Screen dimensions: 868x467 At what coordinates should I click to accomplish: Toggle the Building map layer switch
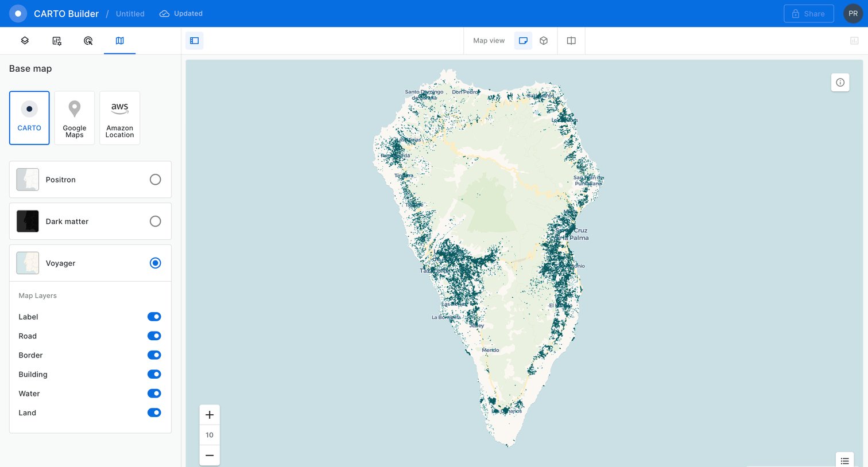point(154,374)
